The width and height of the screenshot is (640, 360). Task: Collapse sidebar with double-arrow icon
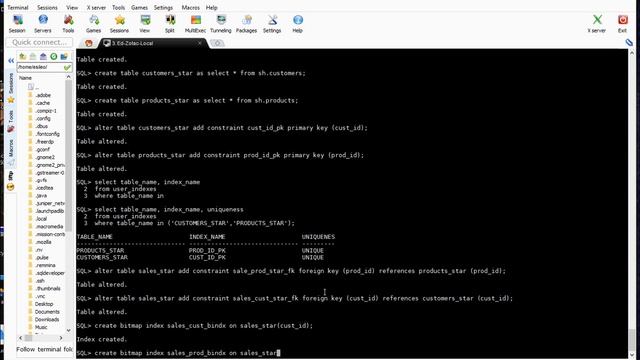tap(11, 60)
